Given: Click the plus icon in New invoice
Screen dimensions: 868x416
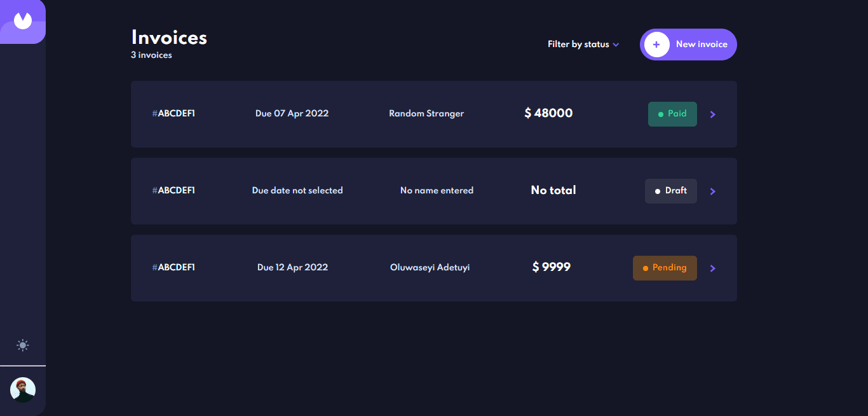Looking at the screenshot, I should (656, 45).
